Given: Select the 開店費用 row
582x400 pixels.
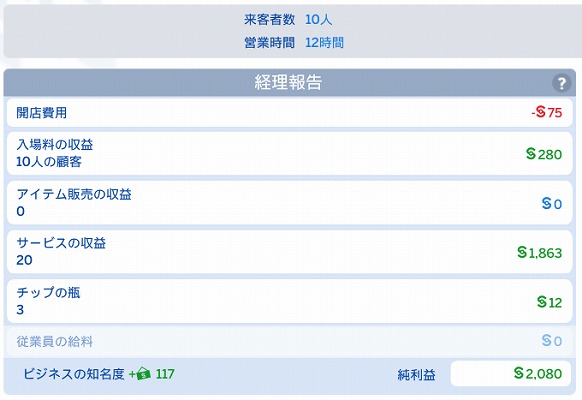Looking at the screenshot, I should click(x=290, y=112).
